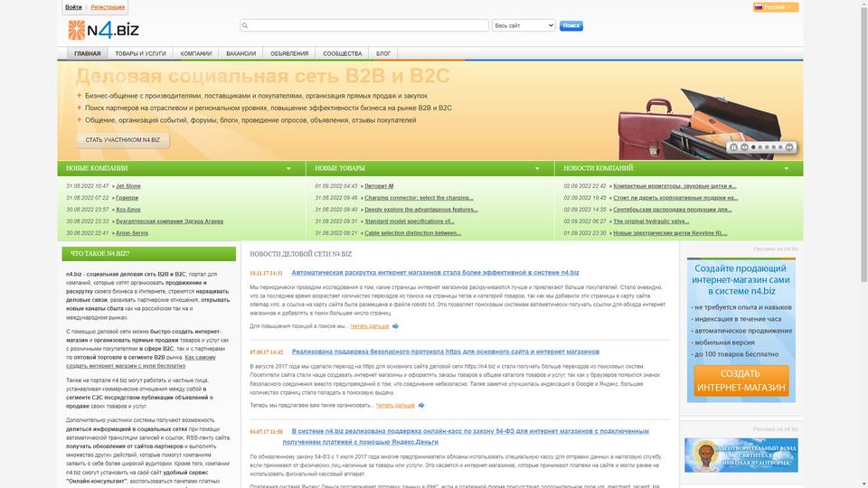Open company Гранпри
The height and width of the screenshot is (488, 868).
(127, 198)
